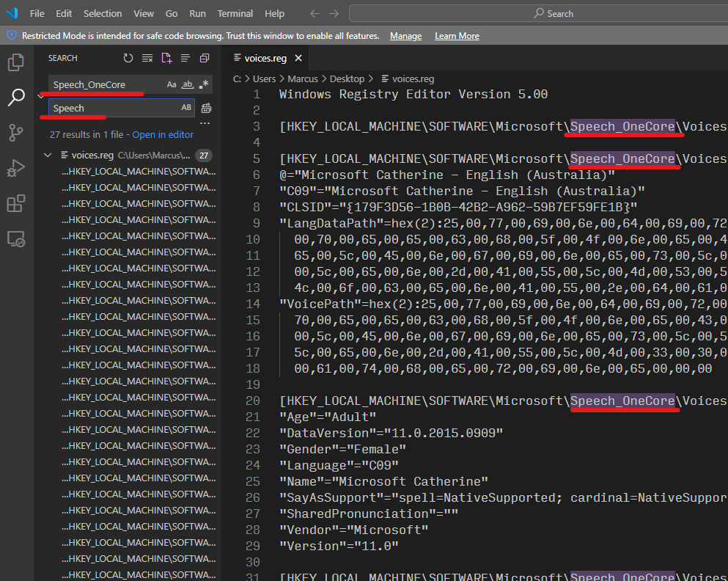This screenshot has height=581, width=728.
Task: Open the View menu
Action: tap(144, 13)
